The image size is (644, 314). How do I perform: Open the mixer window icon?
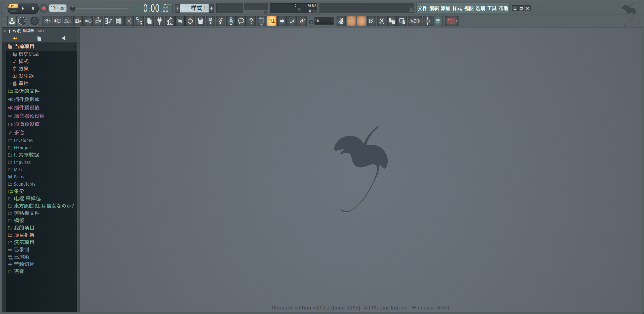[x=129, y=21]
